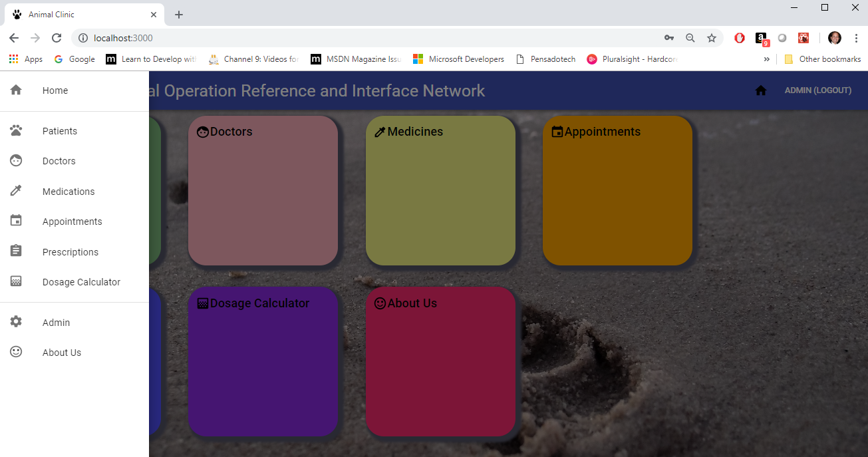The height and width of the screenshot is (457, 868).
Task: Click the smiley icon on the About Us card
Action: pos(380,303)
